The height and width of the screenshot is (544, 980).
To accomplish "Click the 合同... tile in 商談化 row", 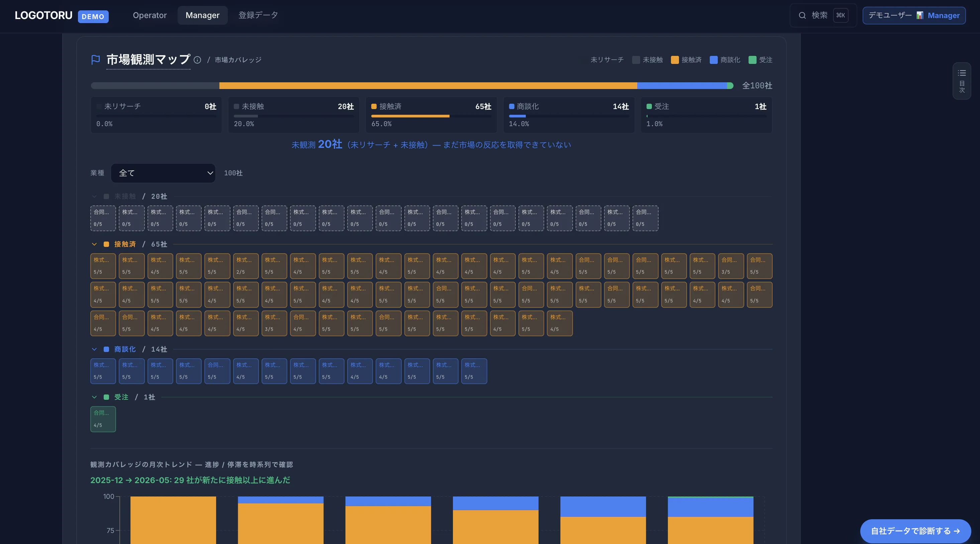I will coord(217,371).
